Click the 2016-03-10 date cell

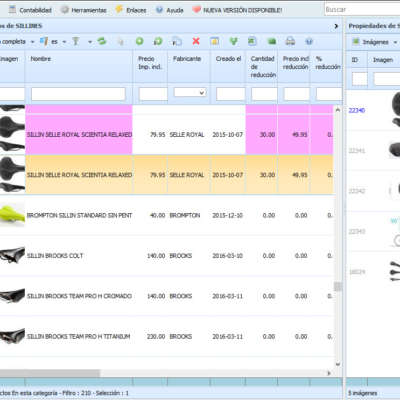point(228,256)
